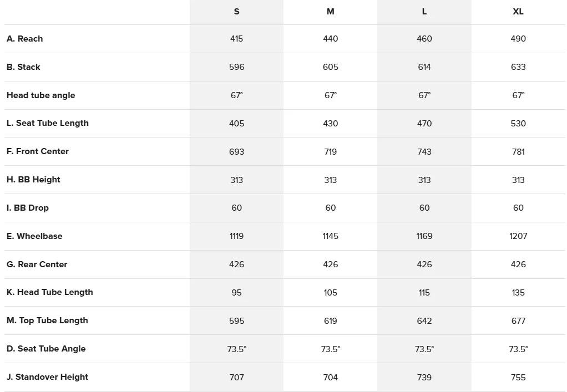567x392 pixels.
Task: Select the H. BB Height label
Action: [33, 180]
